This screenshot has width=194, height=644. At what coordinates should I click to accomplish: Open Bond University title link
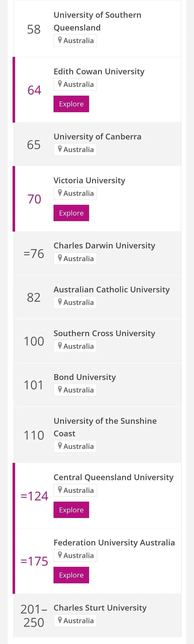pos(85,377)
